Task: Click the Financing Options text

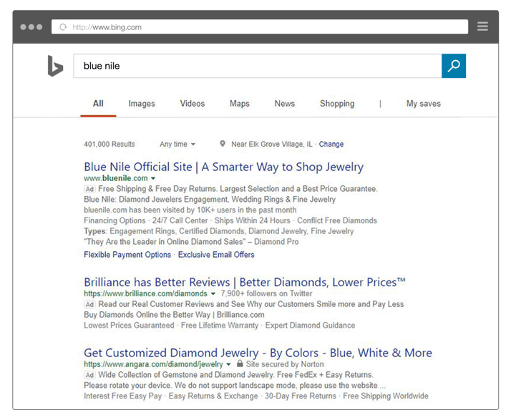Action: coord(115,220)
